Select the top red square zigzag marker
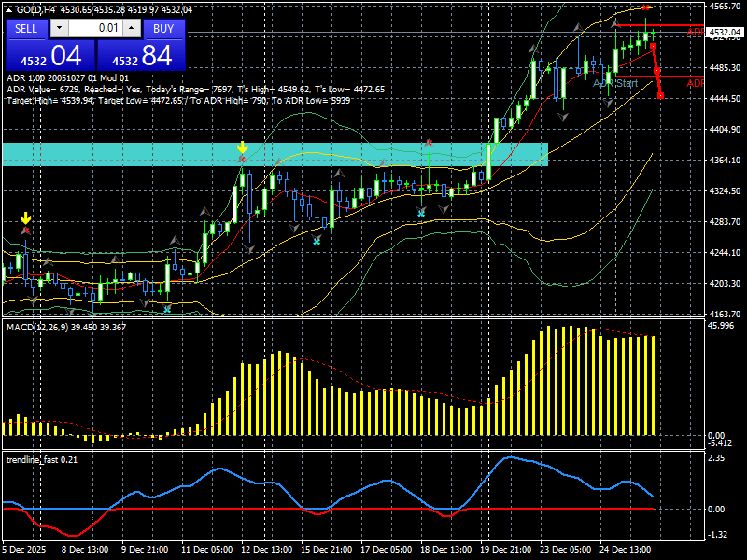The height and width of the screenshot is (560, 747). (653, 46)
